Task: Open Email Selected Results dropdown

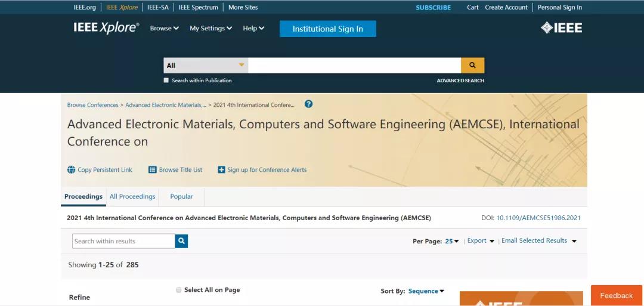Action: pyautogui.click(x=539, y=241)
